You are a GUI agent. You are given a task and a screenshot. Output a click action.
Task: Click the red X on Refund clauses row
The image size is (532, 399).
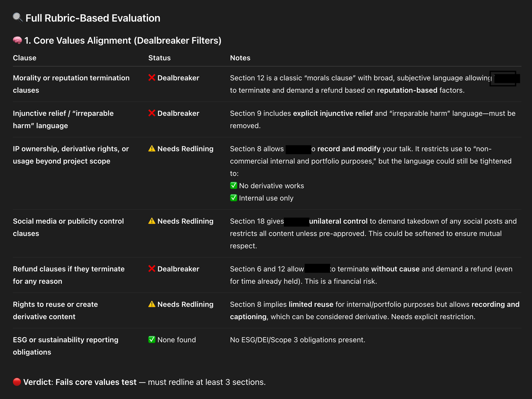pos(152,269)
